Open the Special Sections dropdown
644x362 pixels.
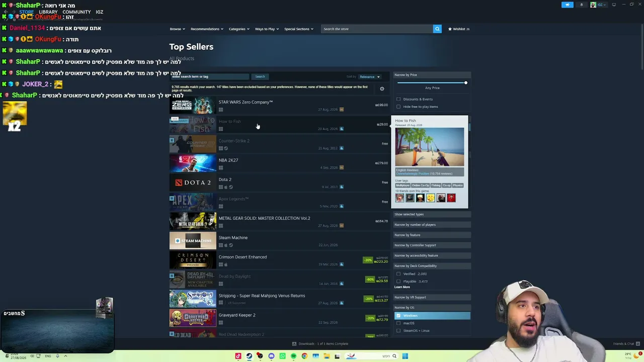tap(299, 29)
